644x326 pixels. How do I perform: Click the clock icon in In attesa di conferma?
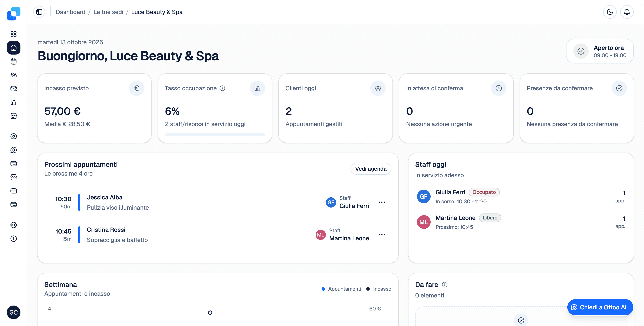[499, 88]
